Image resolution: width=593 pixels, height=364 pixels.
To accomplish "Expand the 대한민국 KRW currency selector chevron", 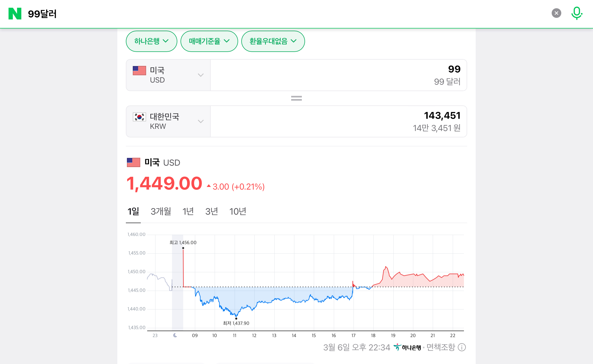I will 201,121.
